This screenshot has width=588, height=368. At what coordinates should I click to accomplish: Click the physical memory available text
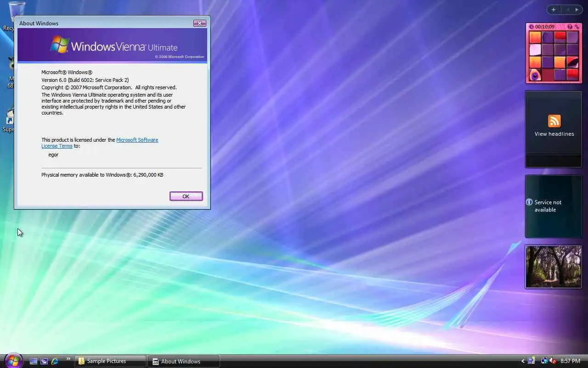pos(102,175)
